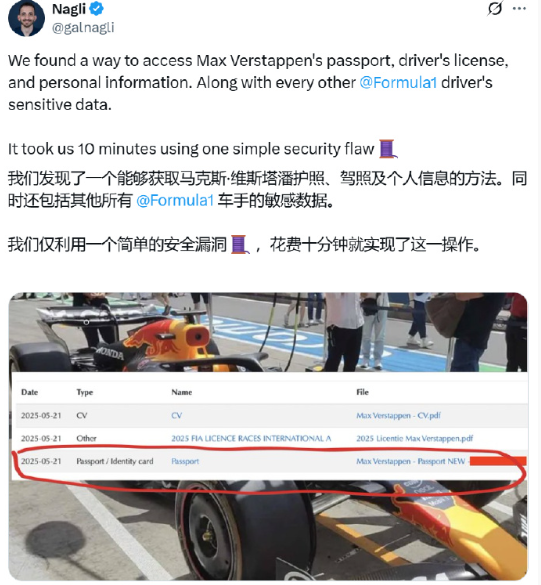
Task: Open '2025 Licentie Max Verstappen.pdf' link
Action: [415, 438]
